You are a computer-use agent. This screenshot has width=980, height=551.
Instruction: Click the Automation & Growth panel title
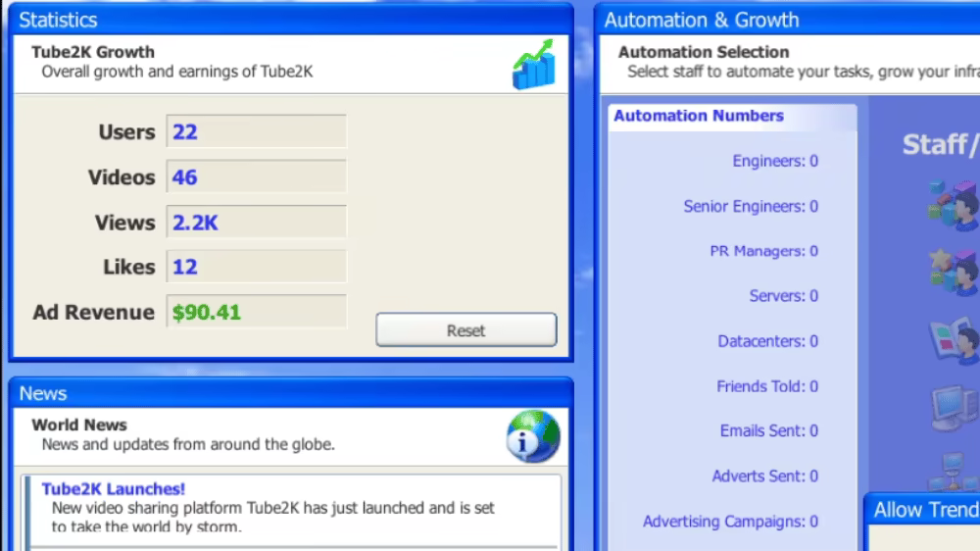(x=702, y=20)
